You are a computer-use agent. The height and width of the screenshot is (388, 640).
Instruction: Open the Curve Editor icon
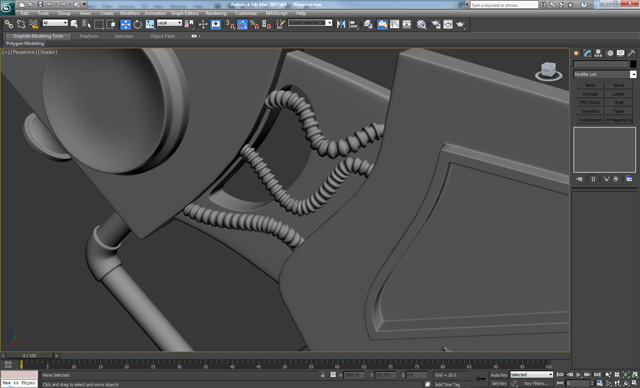395,24
